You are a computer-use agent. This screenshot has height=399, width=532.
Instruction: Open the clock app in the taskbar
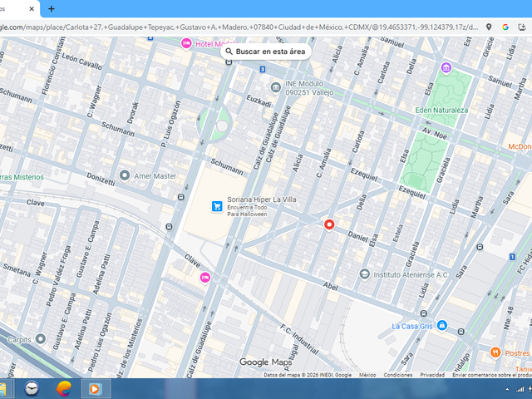click(x=32, y=388)
